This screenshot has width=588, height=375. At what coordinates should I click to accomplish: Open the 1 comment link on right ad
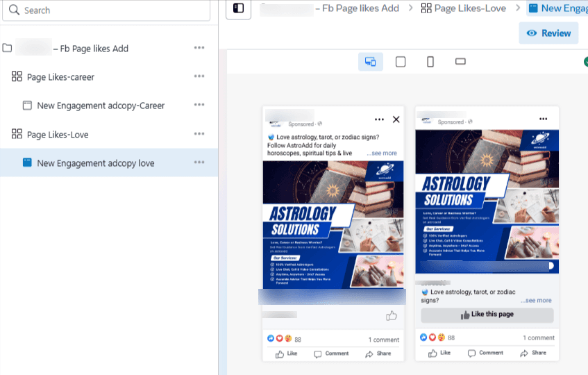tap(539, 338)
